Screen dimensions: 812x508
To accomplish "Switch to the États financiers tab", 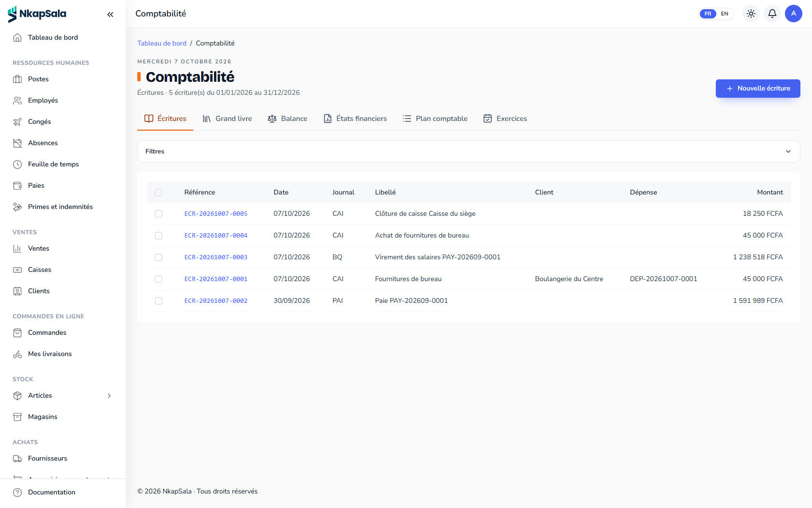I will [x=355, y=119].
